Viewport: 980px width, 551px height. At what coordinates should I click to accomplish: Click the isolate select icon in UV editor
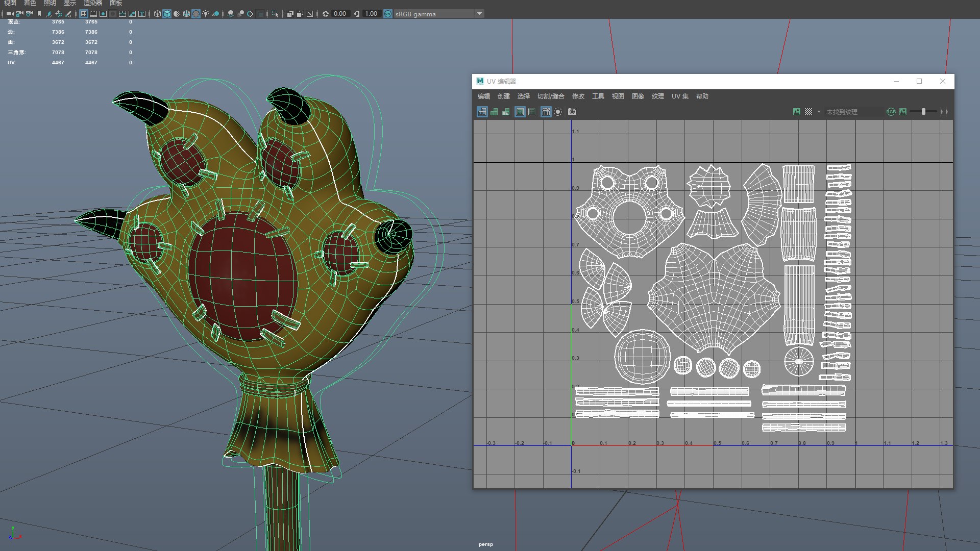click(558, 112)
